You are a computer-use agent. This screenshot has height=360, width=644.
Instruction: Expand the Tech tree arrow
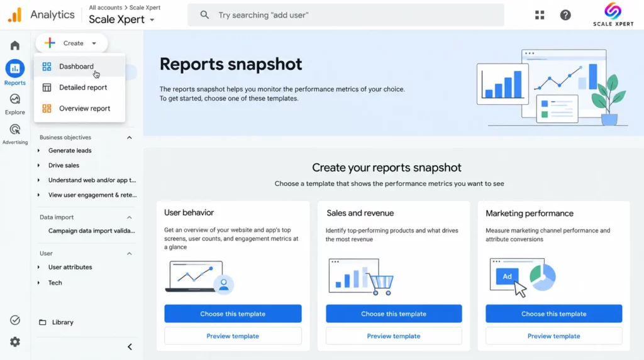pos(38,283)
